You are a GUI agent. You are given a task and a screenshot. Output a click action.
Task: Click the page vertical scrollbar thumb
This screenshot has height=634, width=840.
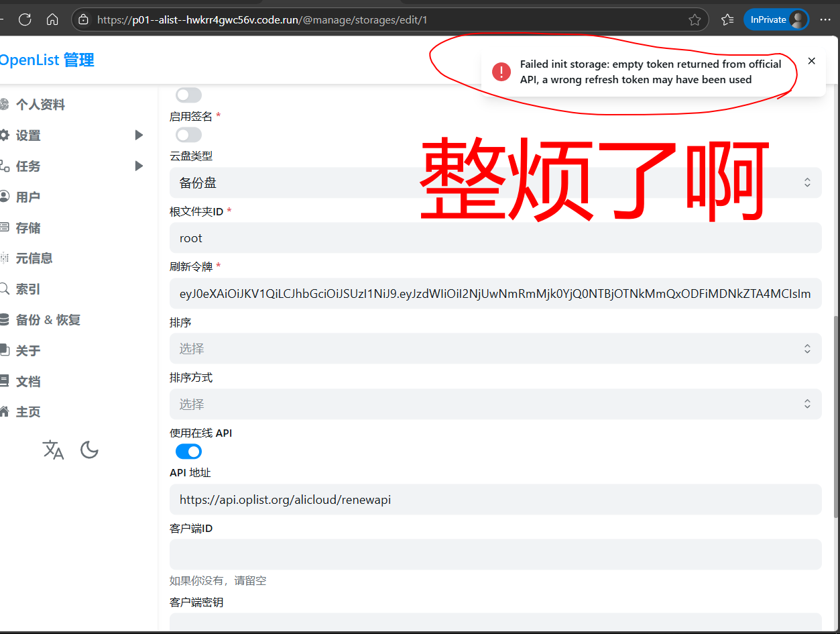click(835, 416)
